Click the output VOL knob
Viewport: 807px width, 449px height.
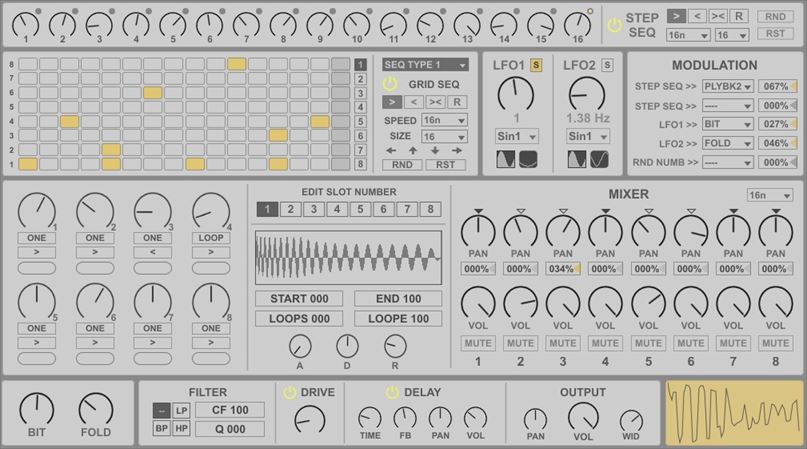coord(583,416)
